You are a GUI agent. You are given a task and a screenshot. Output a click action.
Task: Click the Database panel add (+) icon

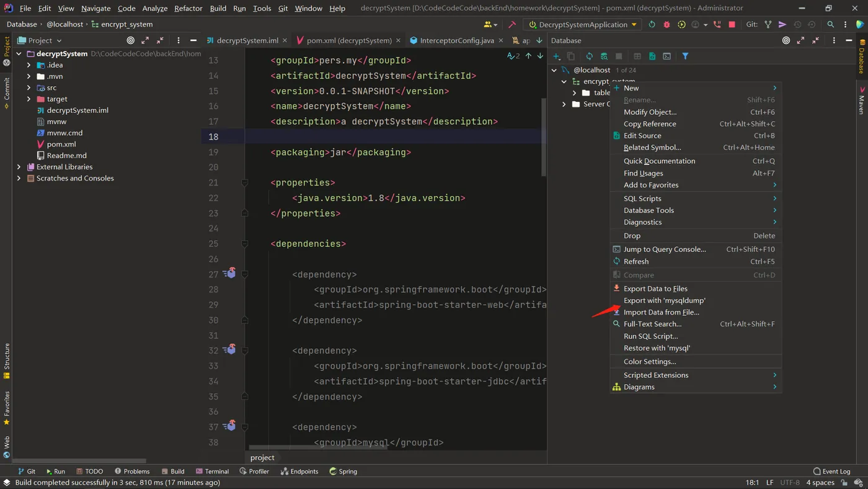[x=556, y=56]
